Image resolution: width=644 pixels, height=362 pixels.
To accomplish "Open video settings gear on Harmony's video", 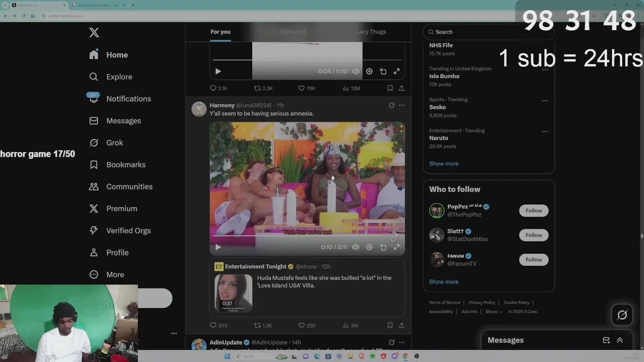I will pos(369,247).
